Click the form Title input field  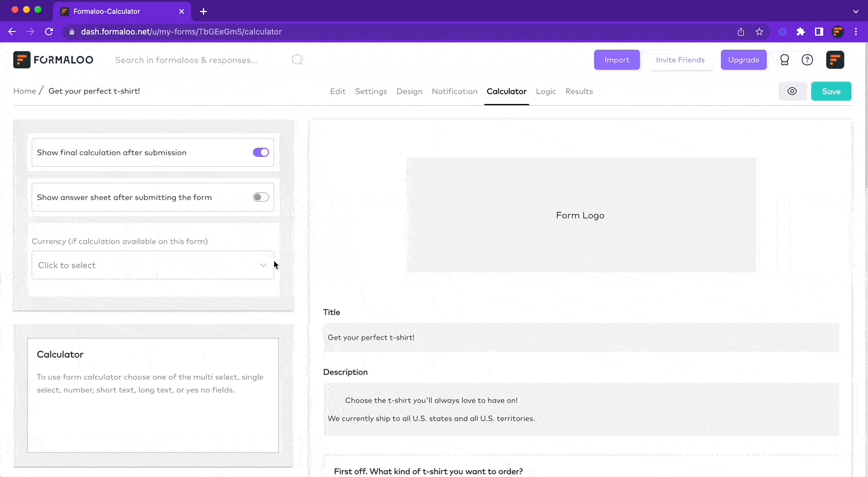tap(581, 337)
